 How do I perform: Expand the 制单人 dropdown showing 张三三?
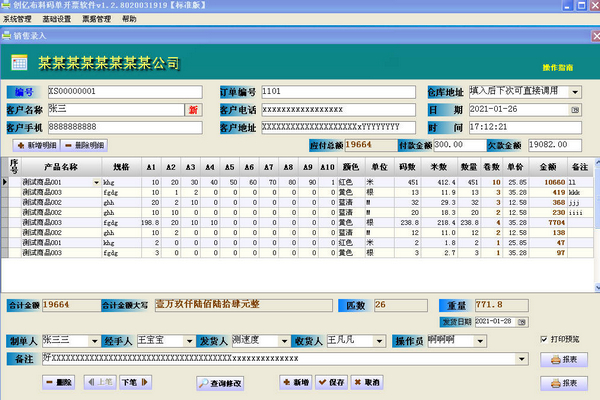(x=94, y=341)
